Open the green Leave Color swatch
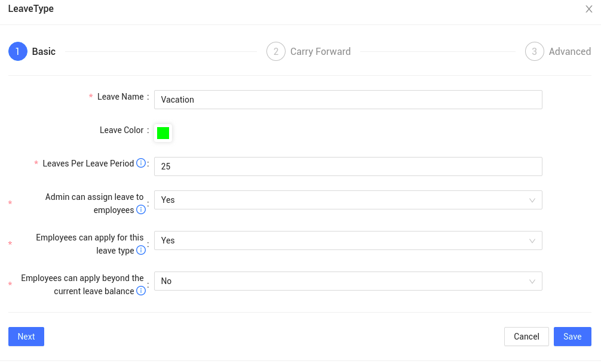This screenshot has height=364, width=601. point(163,133)
